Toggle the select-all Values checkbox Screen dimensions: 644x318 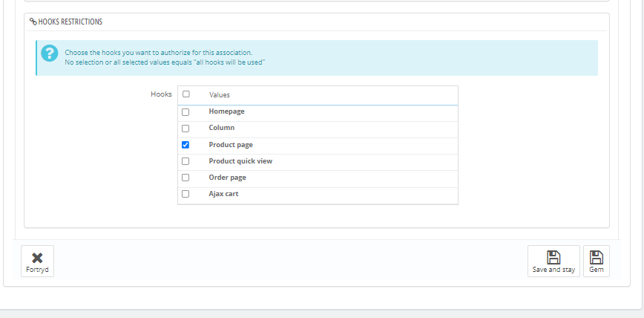coord(185,94)
